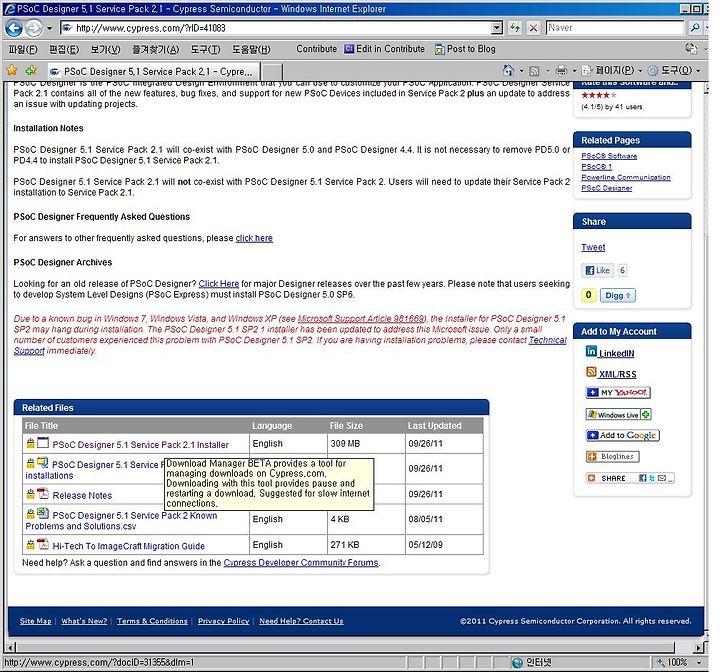Click the SHARE bookmark button
720x672 pixels.
coord(630,478)
